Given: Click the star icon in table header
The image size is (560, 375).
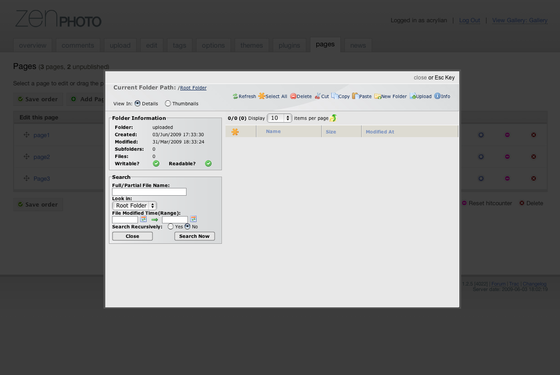Looking at the screenshot, I should tap(235, 132).
